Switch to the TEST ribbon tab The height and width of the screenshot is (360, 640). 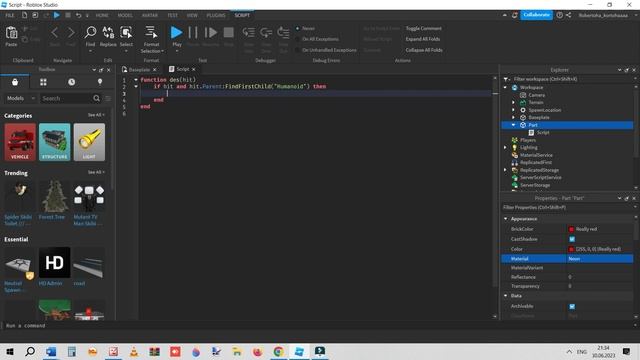pos(172,15)
